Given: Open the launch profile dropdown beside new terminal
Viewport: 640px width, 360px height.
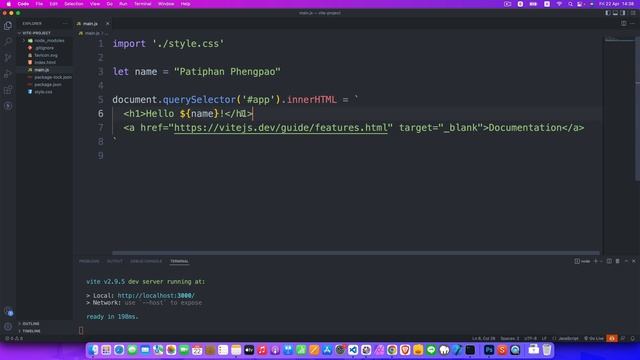Looking at the screenshot, I should coord(601,261).
